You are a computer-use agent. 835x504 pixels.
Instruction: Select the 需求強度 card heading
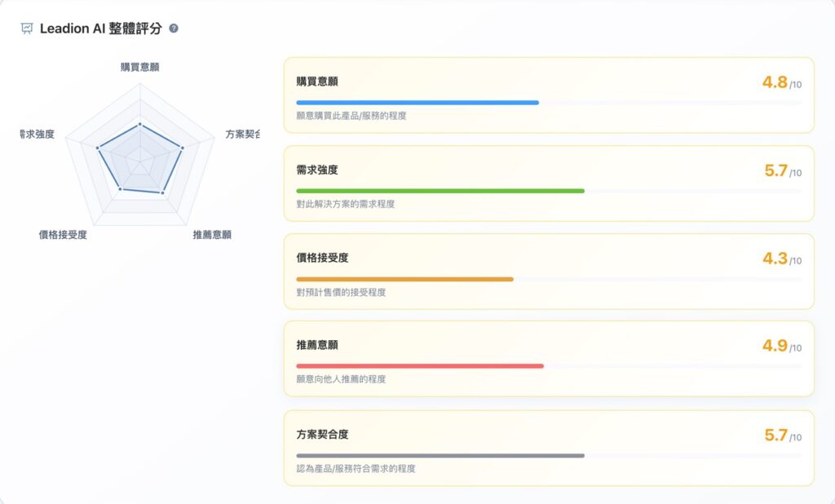pos(319,170)
